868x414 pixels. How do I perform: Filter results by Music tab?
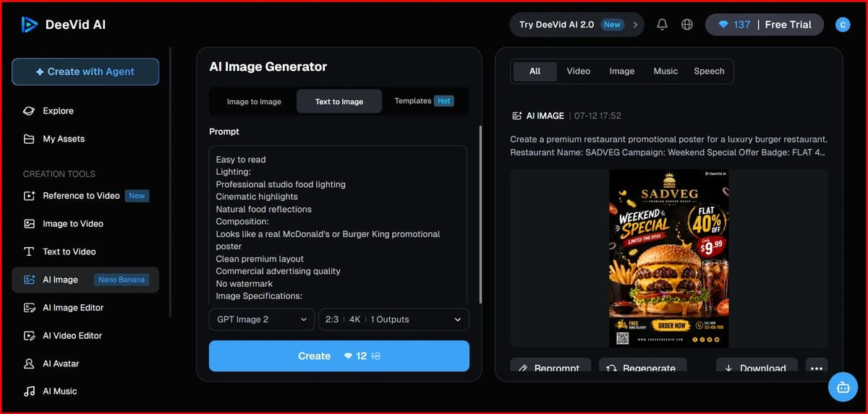665,71
